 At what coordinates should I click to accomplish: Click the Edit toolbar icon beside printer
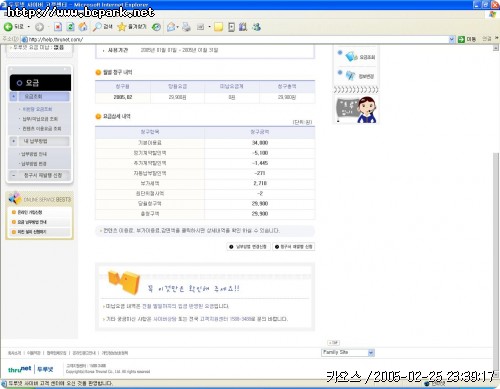(x=200, y=27)
